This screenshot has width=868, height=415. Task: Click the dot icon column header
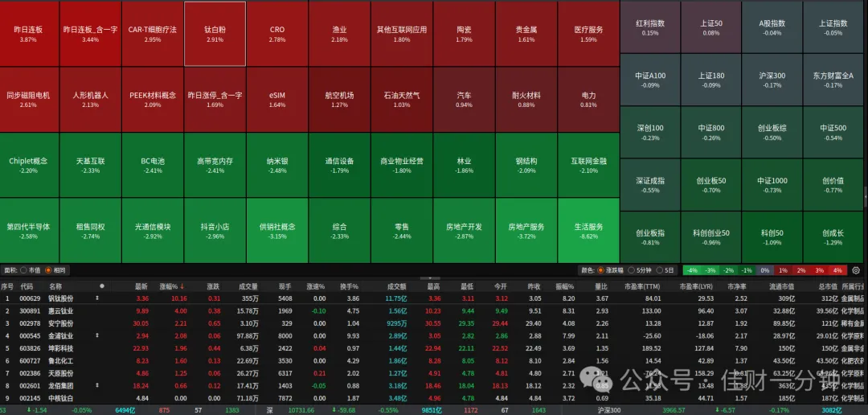(x=101, y=286)
